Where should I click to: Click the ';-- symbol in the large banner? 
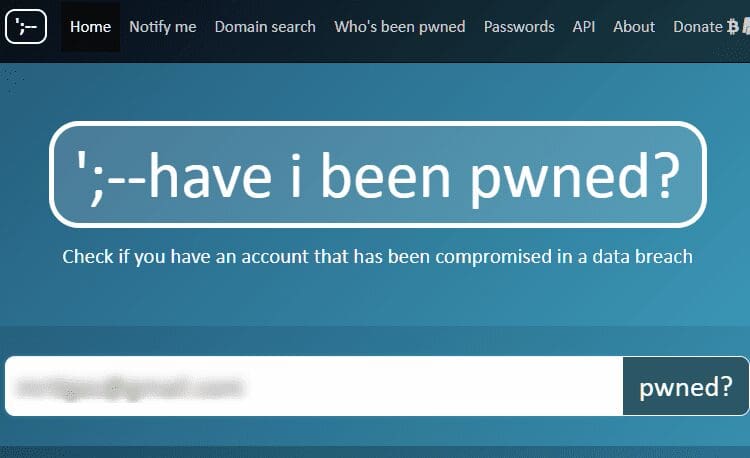point(111,176)
